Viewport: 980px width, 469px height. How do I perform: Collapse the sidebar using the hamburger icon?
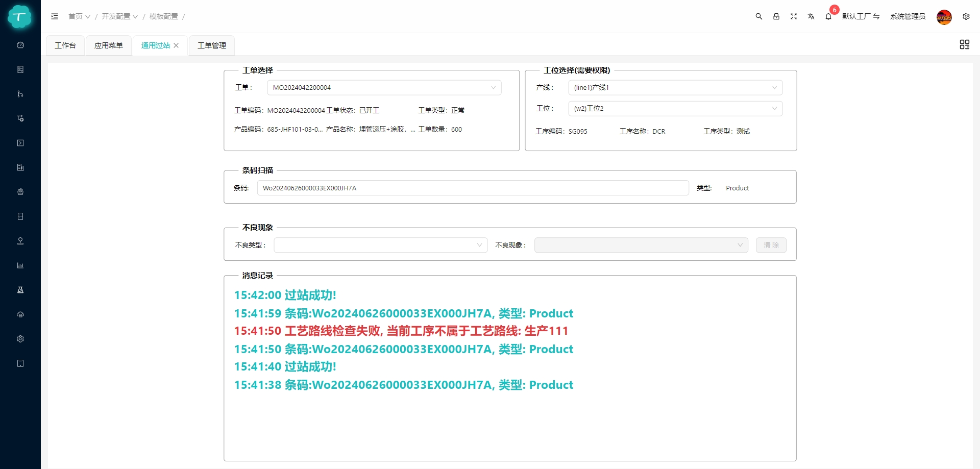point(55,16)
